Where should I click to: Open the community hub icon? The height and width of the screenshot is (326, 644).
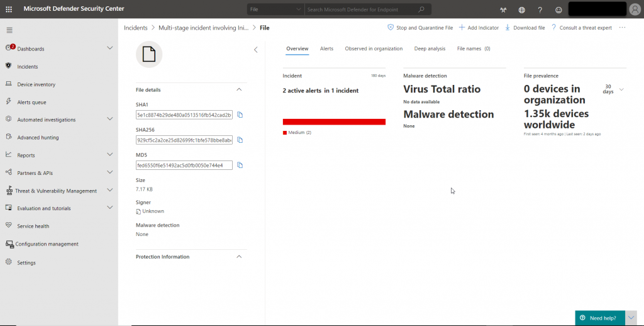click(503, 10)
